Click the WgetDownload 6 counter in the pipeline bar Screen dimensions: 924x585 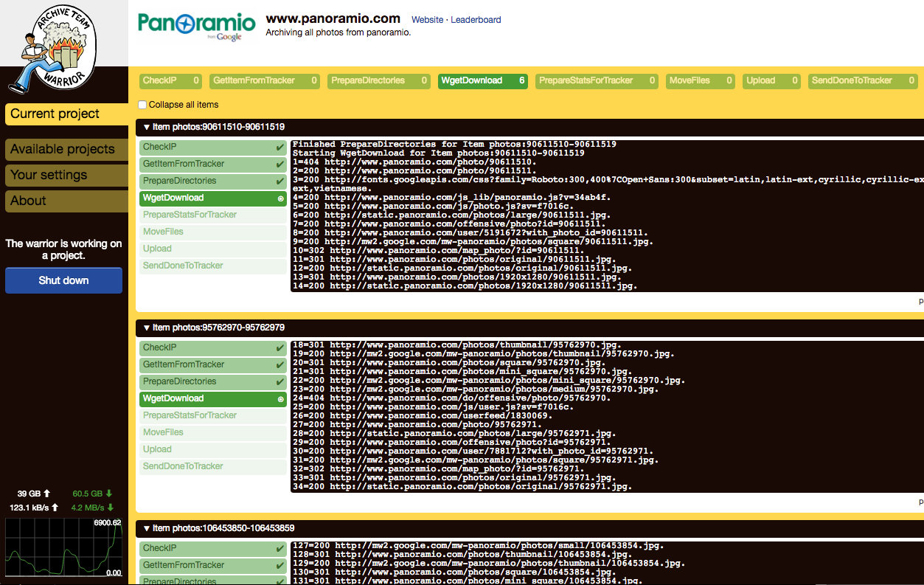tap(483, 80)
